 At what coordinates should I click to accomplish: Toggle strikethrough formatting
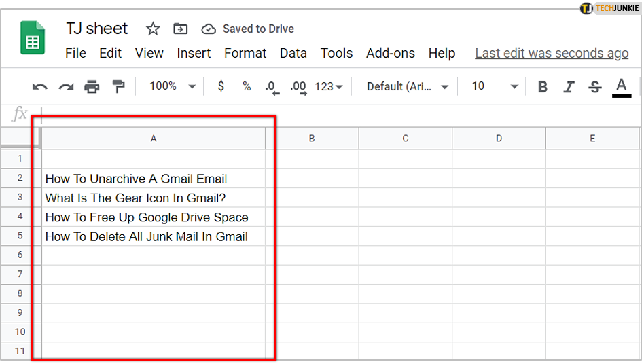tap(594, 87)
